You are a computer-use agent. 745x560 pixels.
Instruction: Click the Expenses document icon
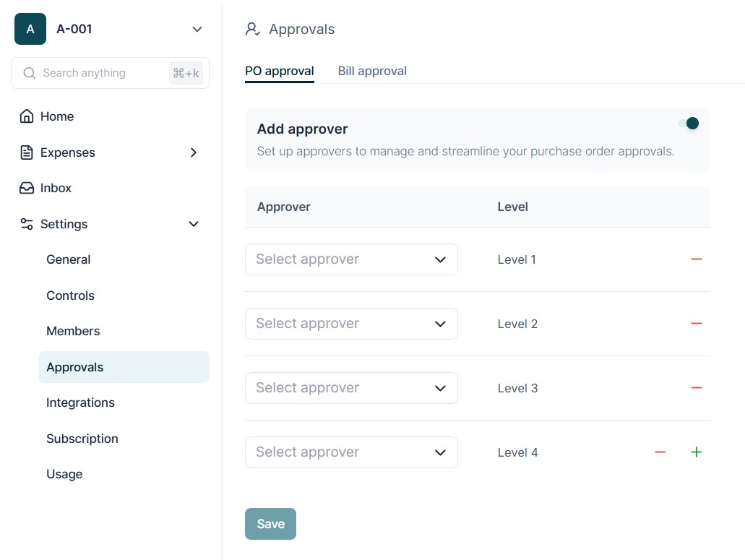[27, 152]
